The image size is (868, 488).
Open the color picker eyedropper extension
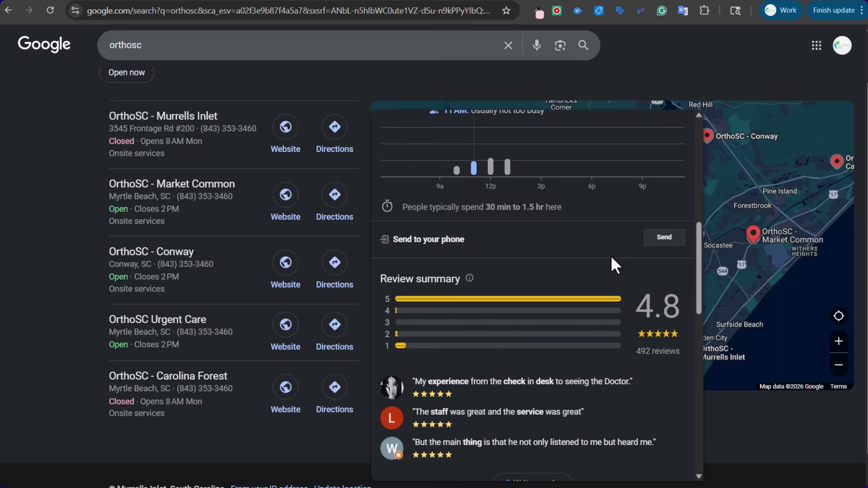[538, 12]
